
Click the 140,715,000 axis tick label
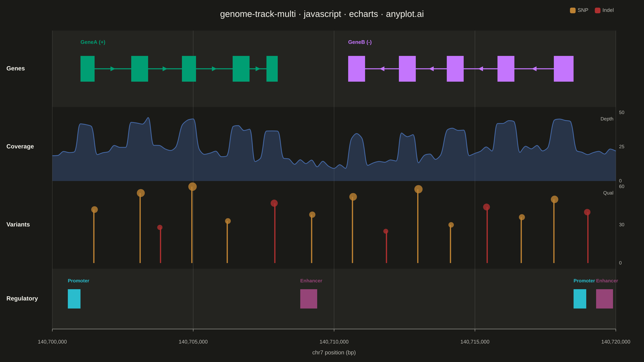click(x=475, y=342)
